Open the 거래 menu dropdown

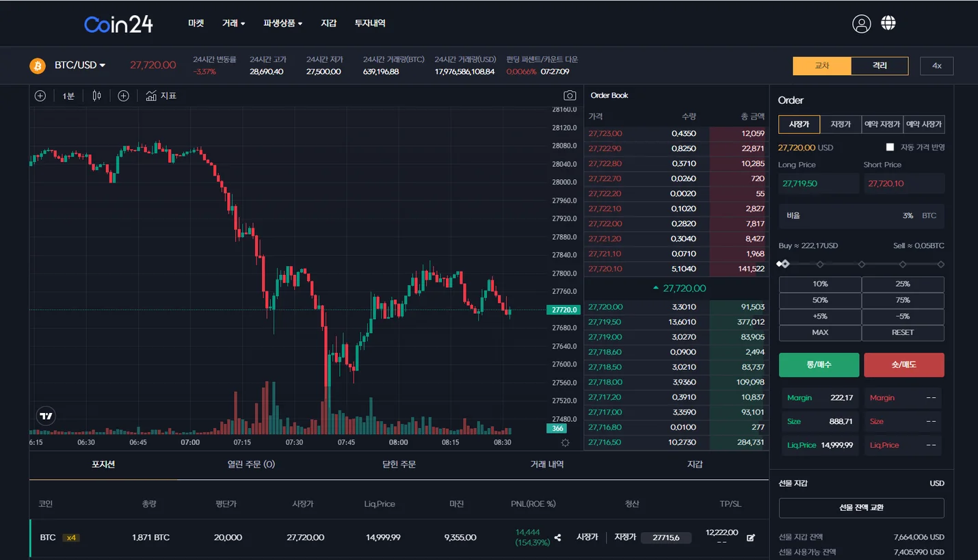coord(233,23)
